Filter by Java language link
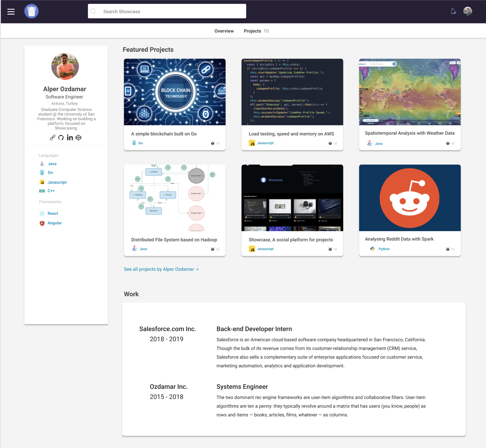Image resolution: width=486 pixels, height=448 pixels. [52, 164]
